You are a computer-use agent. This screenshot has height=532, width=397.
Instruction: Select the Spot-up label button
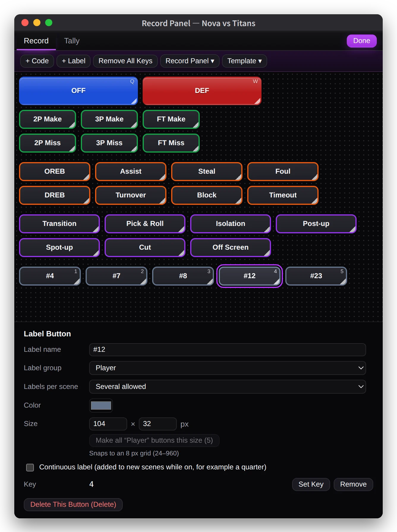tap(59, 248)
